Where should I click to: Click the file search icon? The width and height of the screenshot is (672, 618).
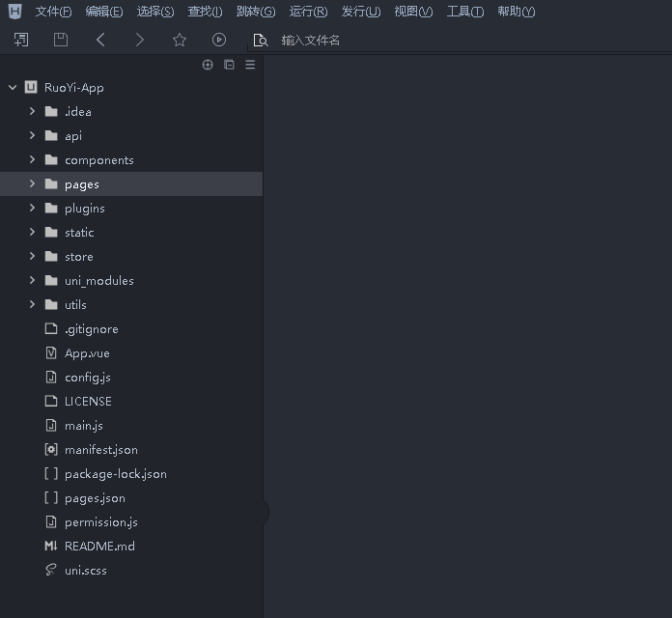pyautogui.click(x=261, y=41)
